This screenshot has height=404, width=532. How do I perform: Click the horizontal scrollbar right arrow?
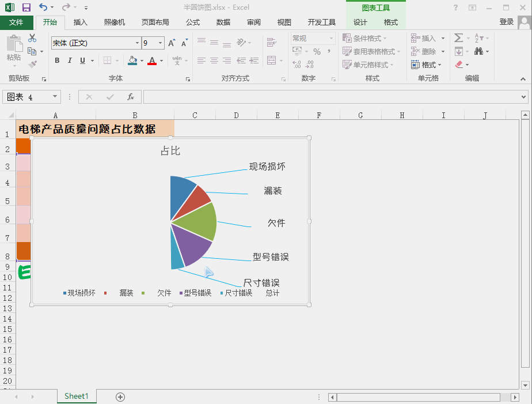coord(515,397)
